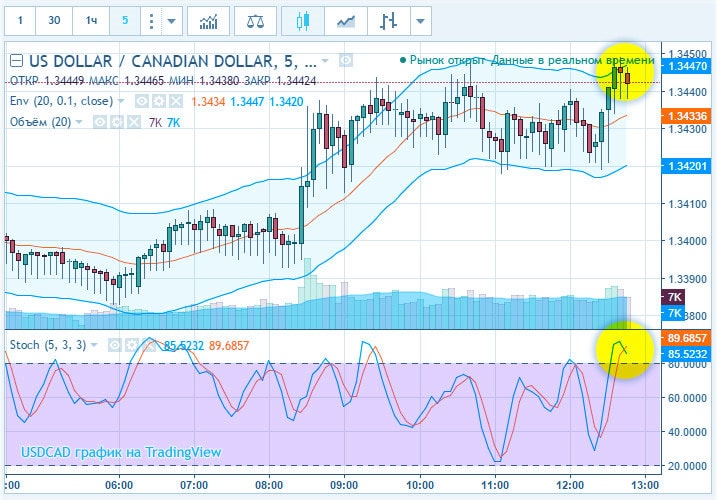
Task: Hide the Объём volume indicator via eye
Action: click(100, 121)
